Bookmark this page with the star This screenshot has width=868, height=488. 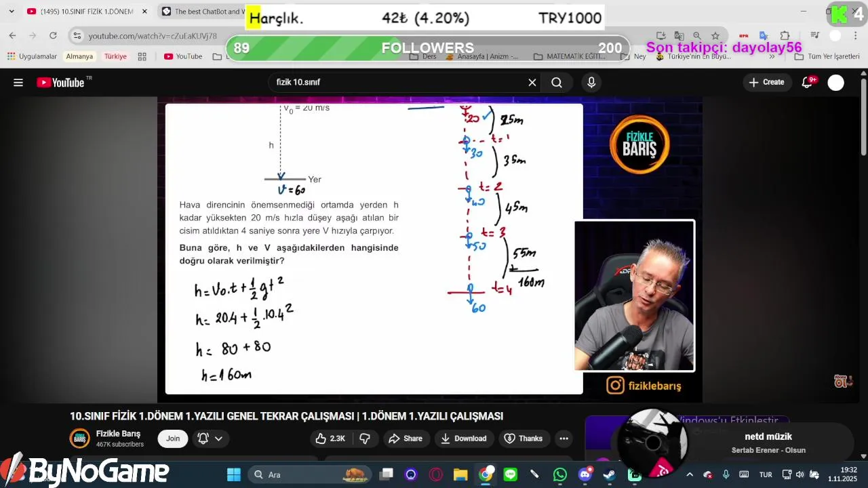point(715,36)
